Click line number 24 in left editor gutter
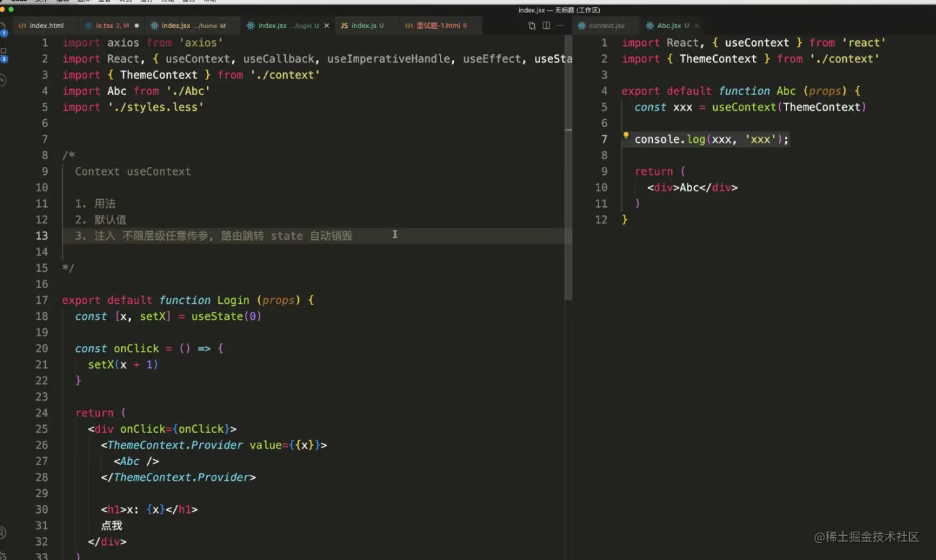 coord(42,413)
